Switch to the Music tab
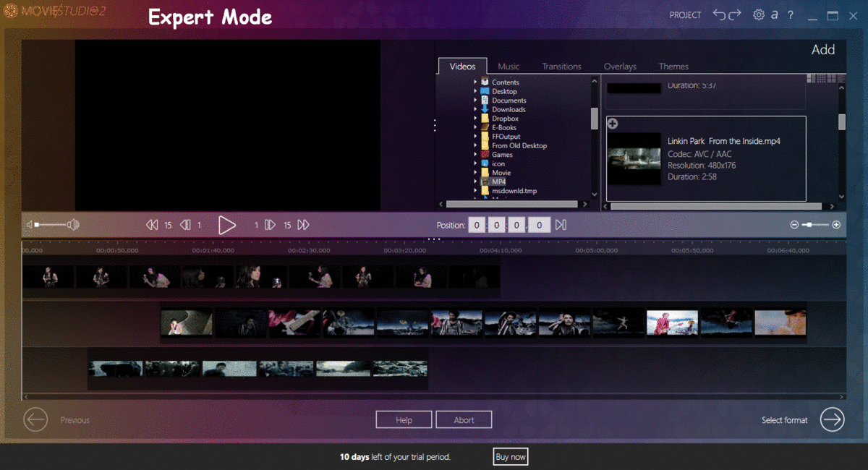The height and width of the screenshot is (470, 868). (x=509, y=67)
